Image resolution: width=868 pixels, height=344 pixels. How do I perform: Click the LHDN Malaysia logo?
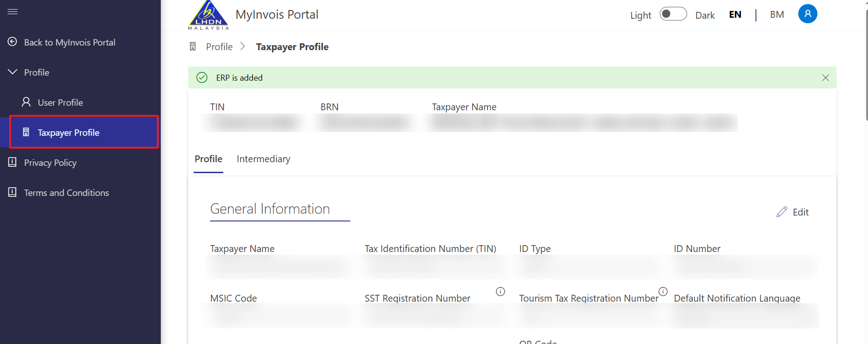208,15
